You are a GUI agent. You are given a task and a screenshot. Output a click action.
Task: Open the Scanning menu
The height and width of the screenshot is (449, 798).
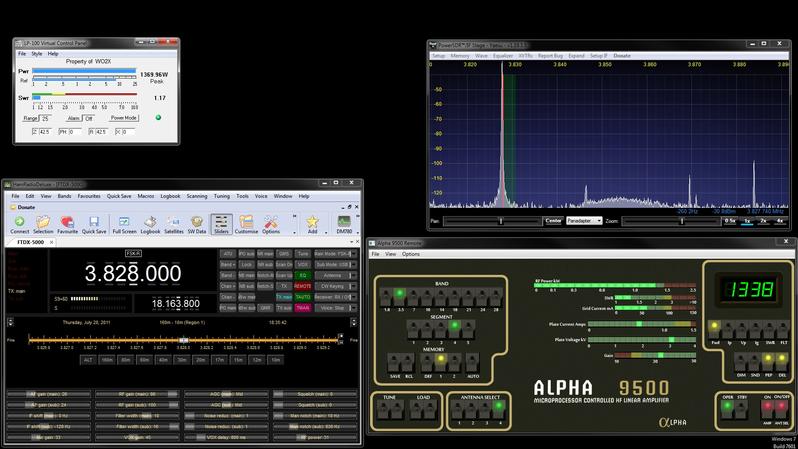click(x=196, y=196)
